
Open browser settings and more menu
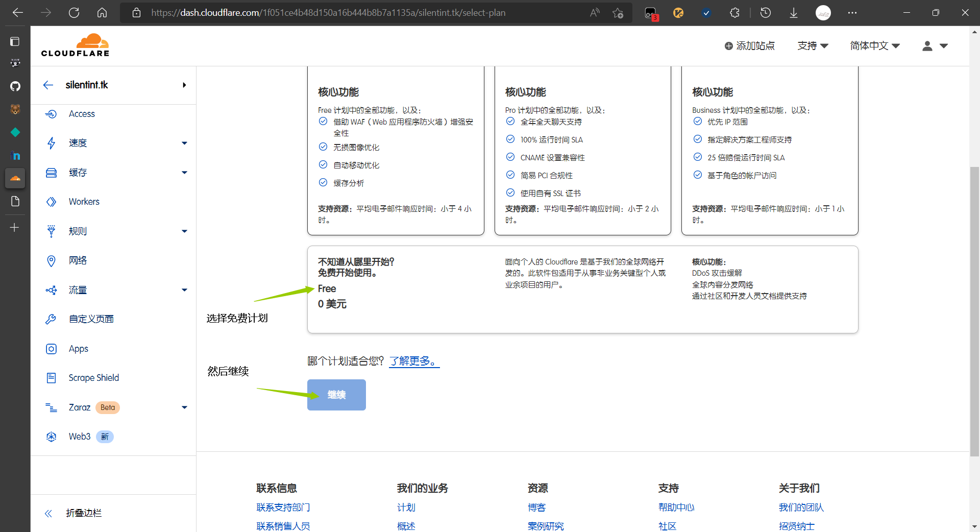coord(852,13)
